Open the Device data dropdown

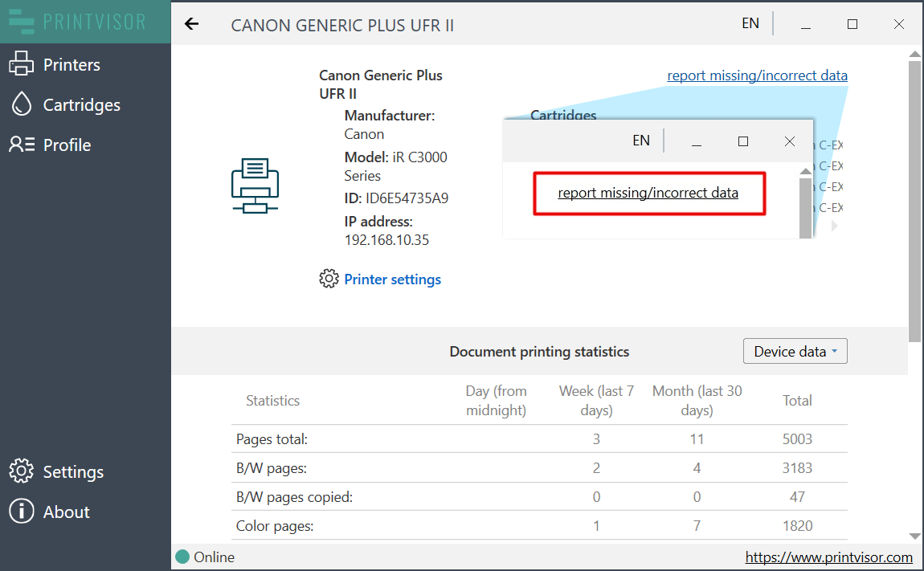[x=795, y=351]
